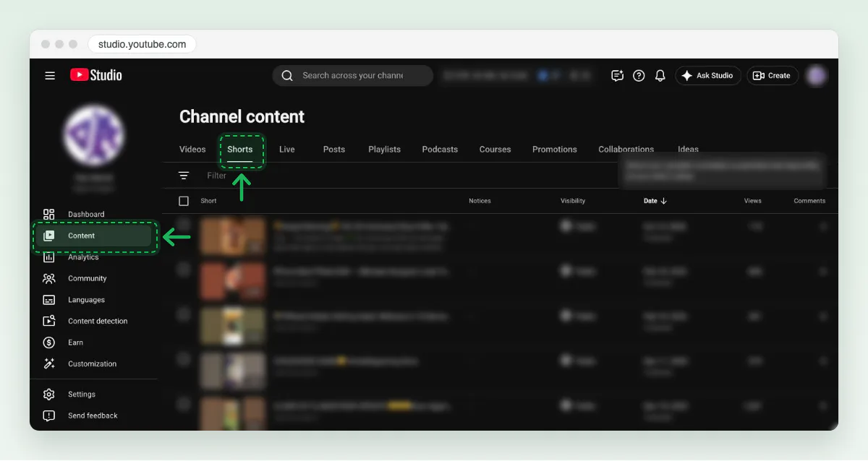Focus the search across your channel field

(352, 75)
